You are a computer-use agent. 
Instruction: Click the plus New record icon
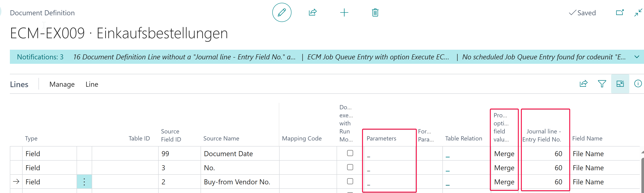344,12
